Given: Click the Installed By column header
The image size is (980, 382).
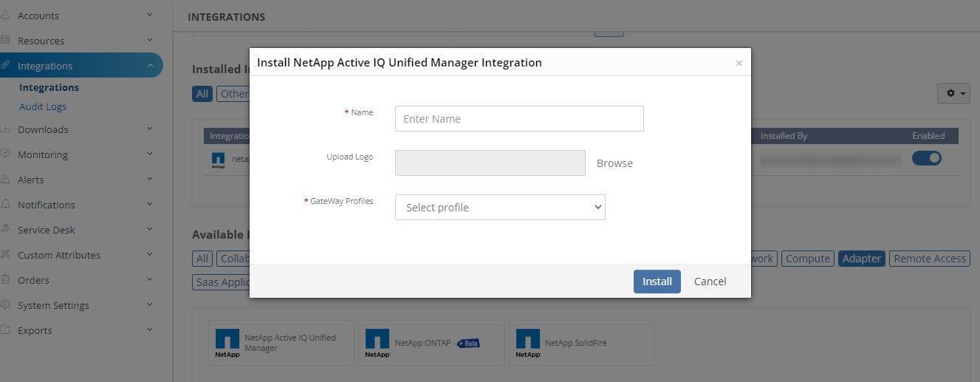Looking at the screenshot, I should (784, 136).
